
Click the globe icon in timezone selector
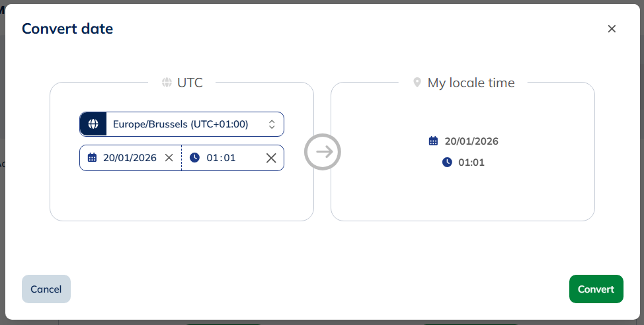tap(93, 124)
